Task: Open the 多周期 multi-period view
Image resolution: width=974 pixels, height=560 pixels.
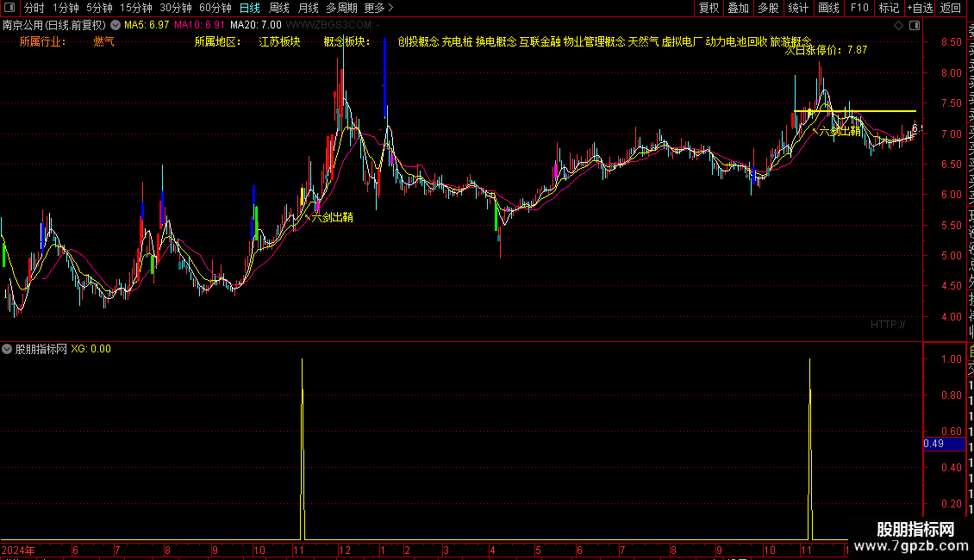Action: coord(341,8)
